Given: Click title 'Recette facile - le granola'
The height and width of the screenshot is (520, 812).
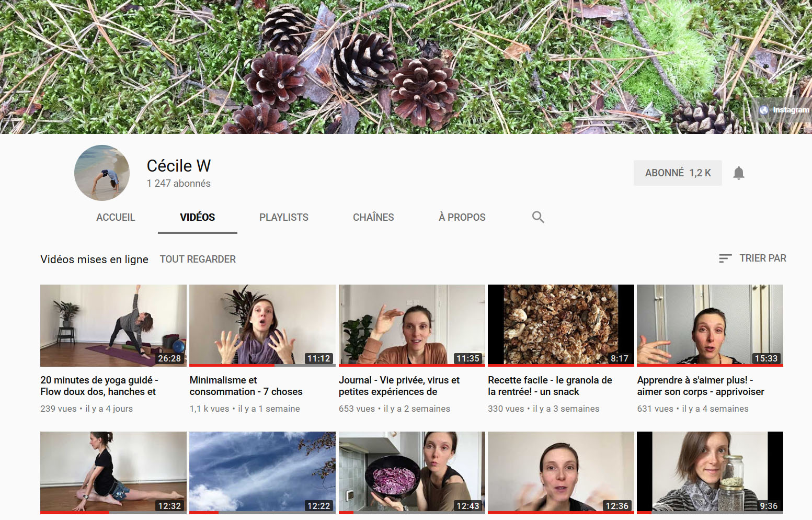Looking at the screenshot, I should point(550,386).
